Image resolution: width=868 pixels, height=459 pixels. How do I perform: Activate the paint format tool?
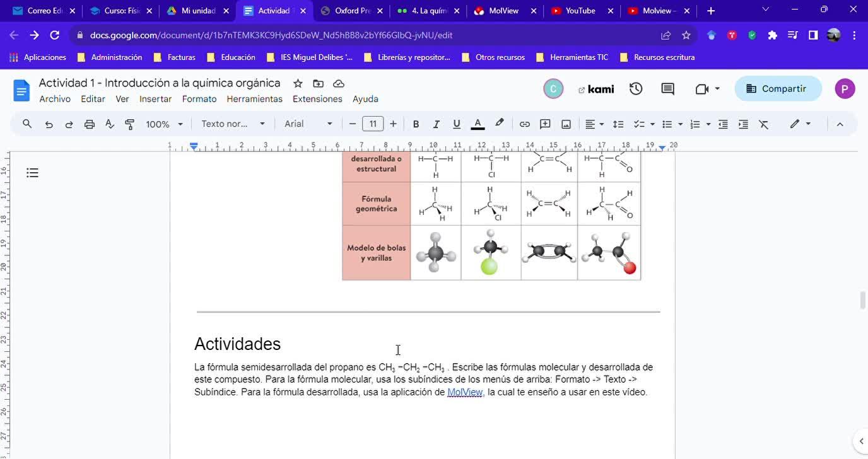coord(130,124)
